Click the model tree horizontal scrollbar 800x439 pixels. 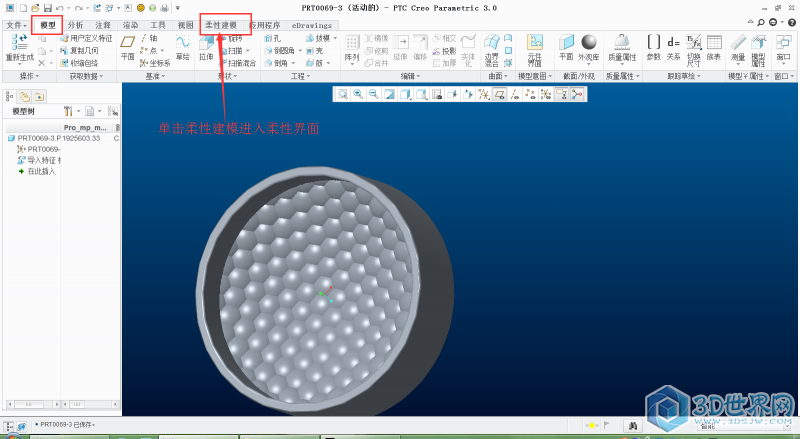tap(32, 404)
